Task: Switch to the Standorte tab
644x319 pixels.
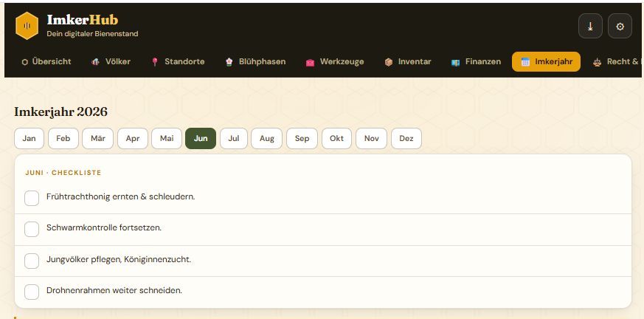Action: point(178,62)
